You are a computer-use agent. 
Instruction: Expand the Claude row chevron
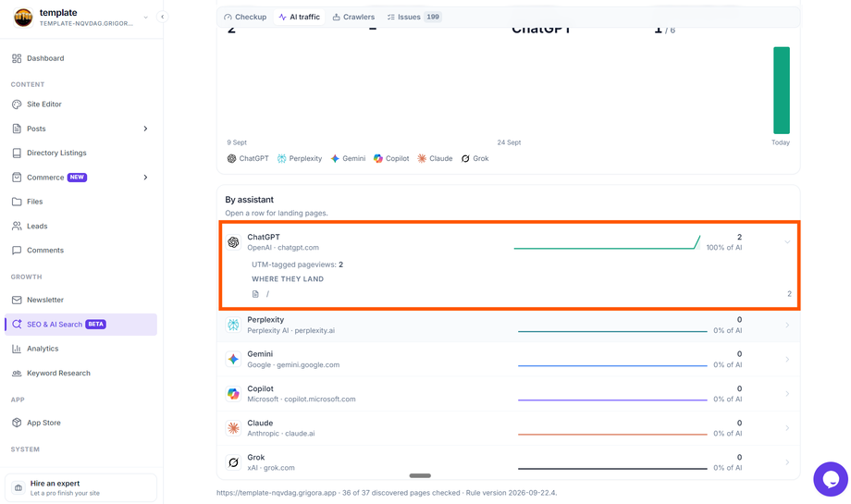point(787,428)
